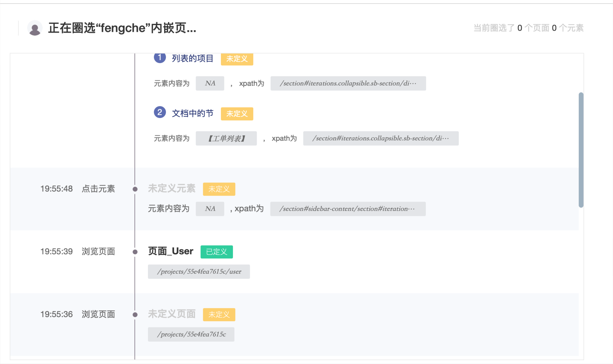Click 未定义 tag beside 文档中的节
This screenshot has height=364, width=613.
(237, 114)
